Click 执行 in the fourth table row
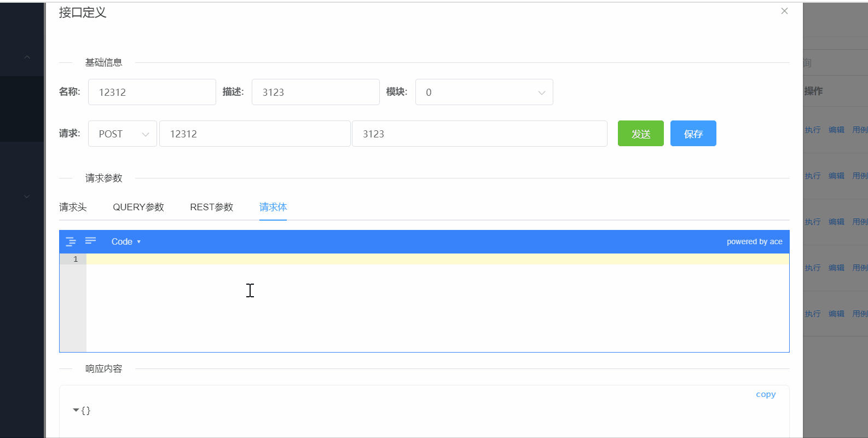This screenshot has width=868, height=438. pyautogui.click(x=813, y=268)
